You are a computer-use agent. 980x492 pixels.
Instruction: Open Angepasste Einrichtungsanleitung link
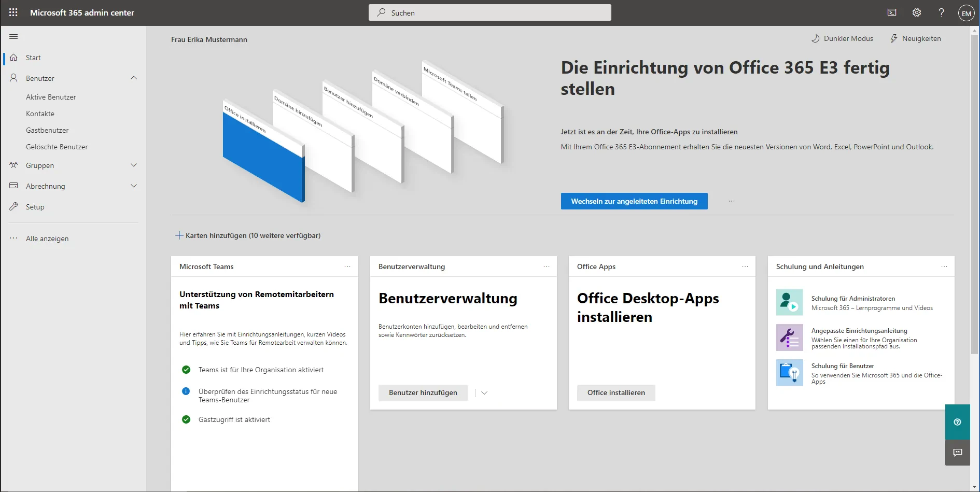(x=859, y=331)
